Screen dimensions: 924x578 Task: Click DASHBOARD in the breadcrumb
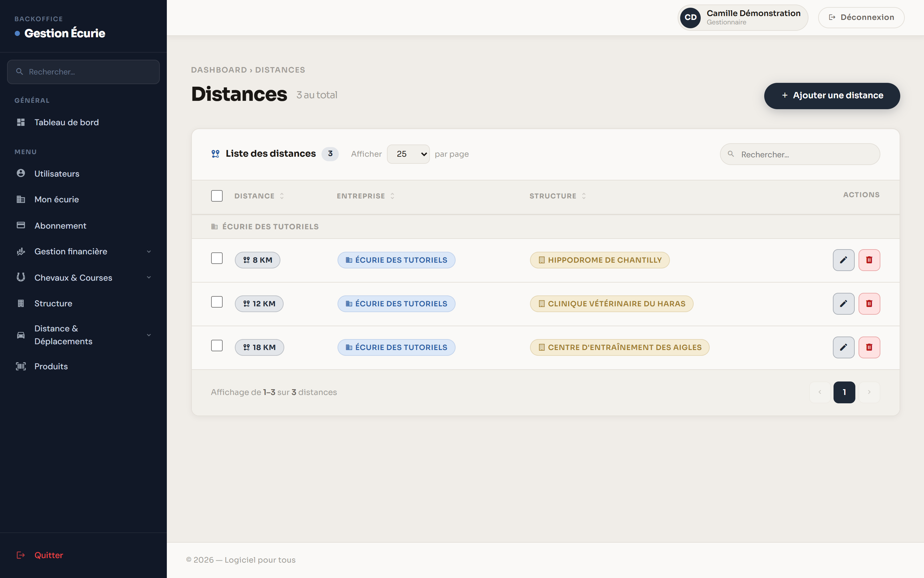(219, 70)
